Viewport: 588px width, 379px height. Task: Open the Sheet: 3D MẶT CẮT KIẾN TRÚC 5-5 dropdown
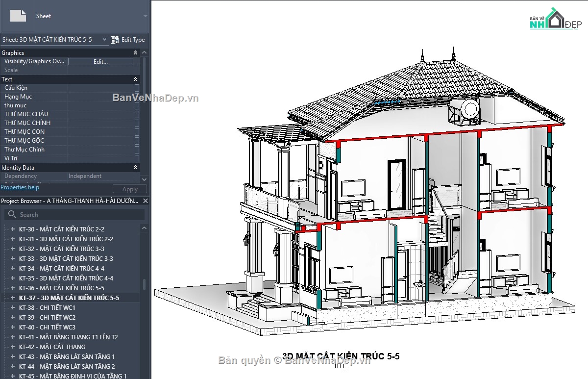click(54, 40)
